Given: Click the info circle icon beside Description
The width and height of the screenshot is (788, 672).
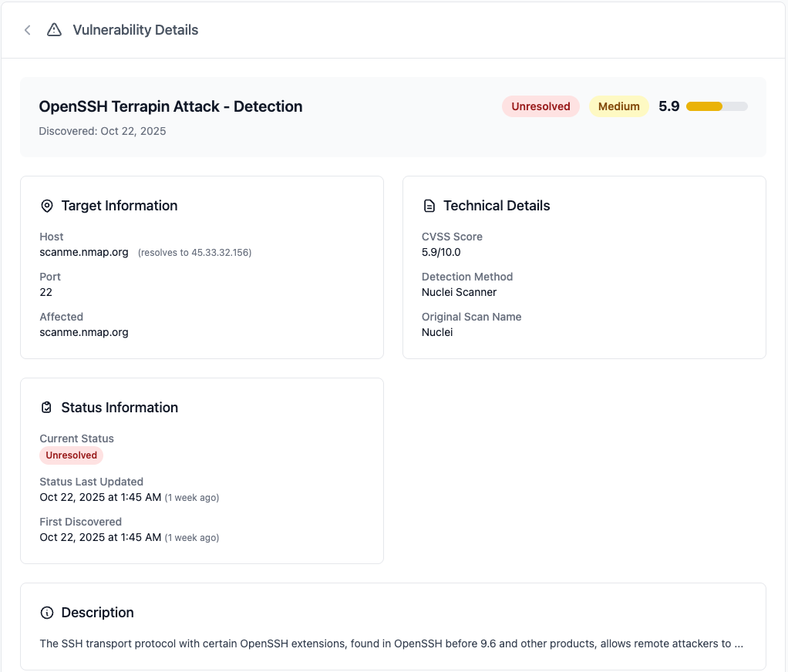Looking at the screenshot, I should (x=46, y=612).
